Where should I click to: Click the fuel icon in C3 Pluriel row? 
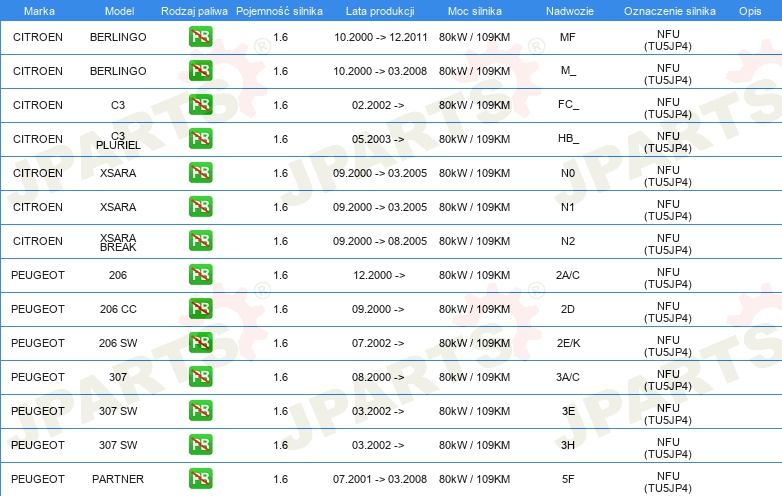click(200, 139)
